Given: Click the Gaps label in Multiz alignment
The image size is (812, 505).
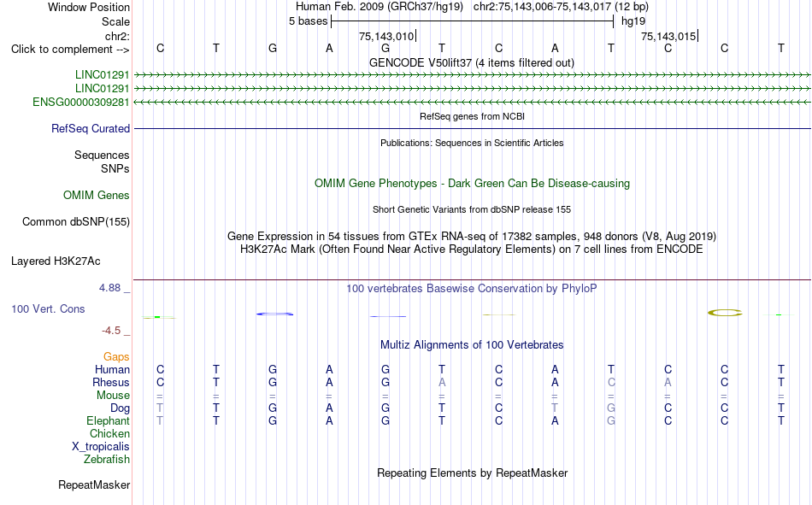Looking at the screenshot, I should 116,357.
